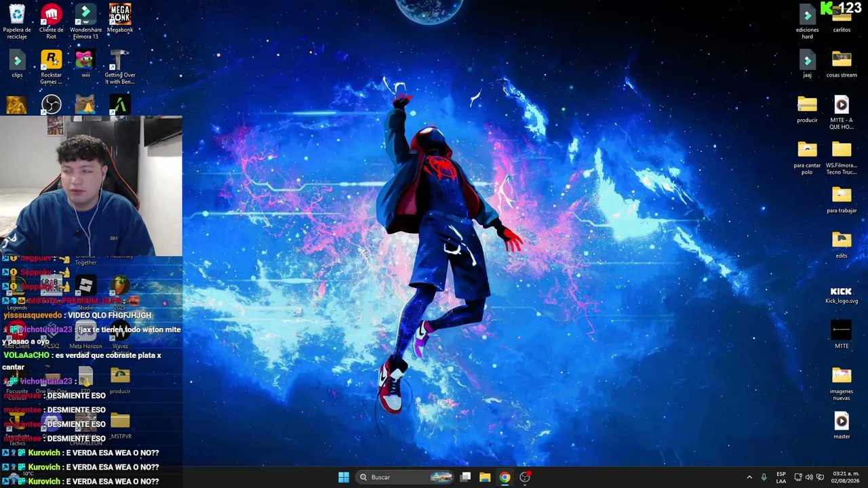868x488 pixels.
Task: Select the jaaj Filmora file
Action: click(x=807, y=64)
